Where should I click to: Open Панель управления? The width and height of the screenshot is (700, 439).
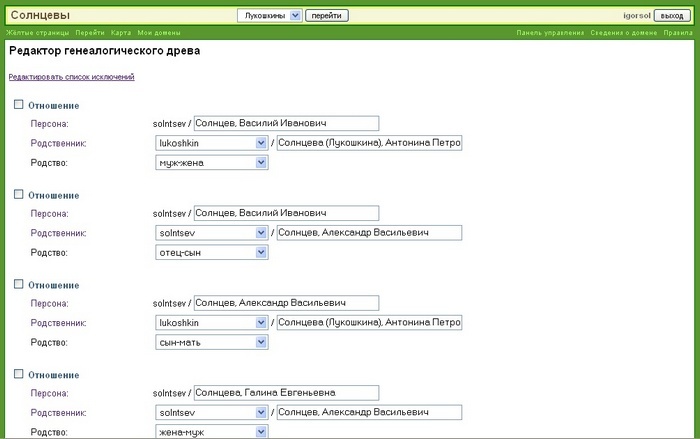550,33
